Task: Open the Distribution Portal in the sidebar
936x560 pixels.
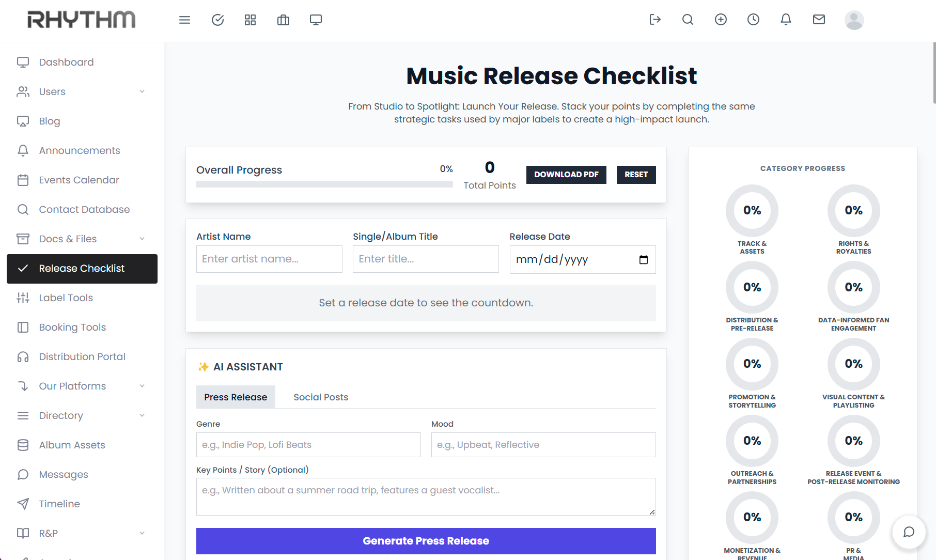Action: (x=82, y=356)
